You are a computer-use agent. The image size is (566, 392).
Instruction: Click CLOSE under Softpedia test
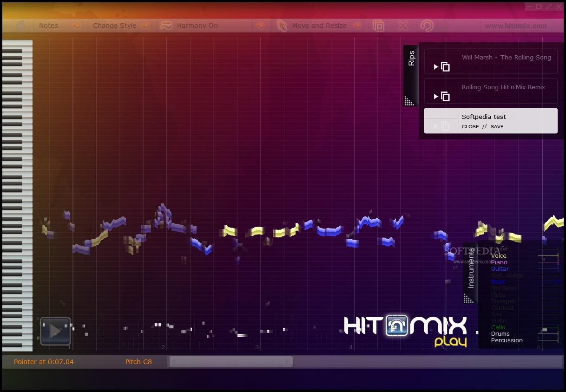[x=470, y=126]
